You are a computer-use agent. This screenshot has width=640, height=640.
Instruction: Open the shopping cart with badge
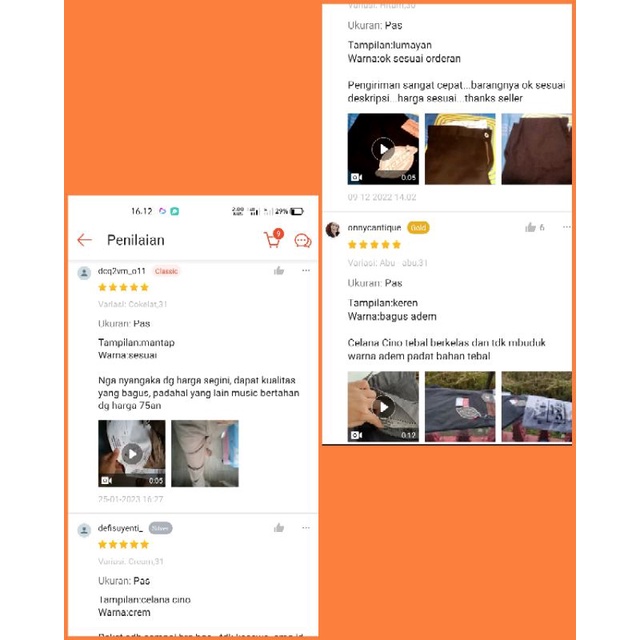click(273, 238)
